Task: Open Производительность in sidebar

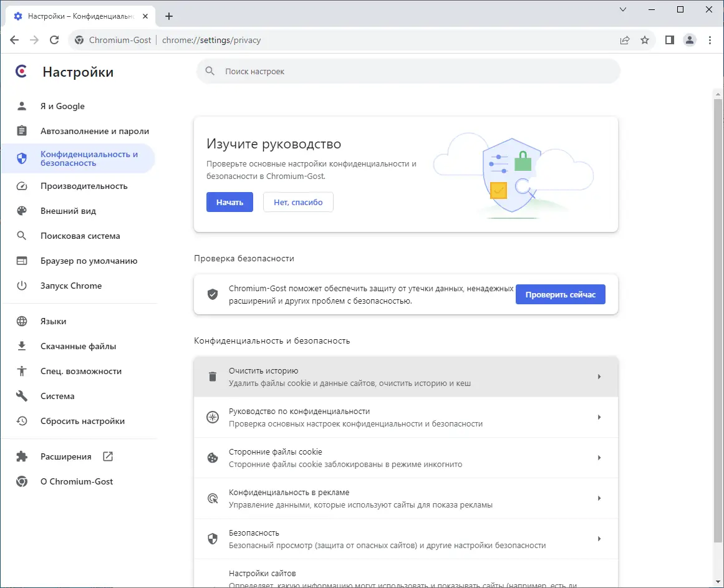Action: 84,186
